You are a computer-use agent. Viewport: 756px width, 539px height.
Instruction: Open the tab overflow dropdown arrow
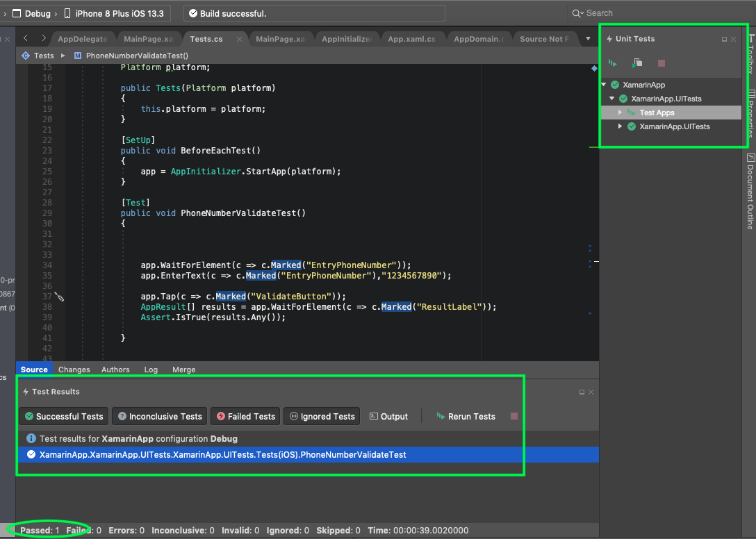(x=588, y=39)
